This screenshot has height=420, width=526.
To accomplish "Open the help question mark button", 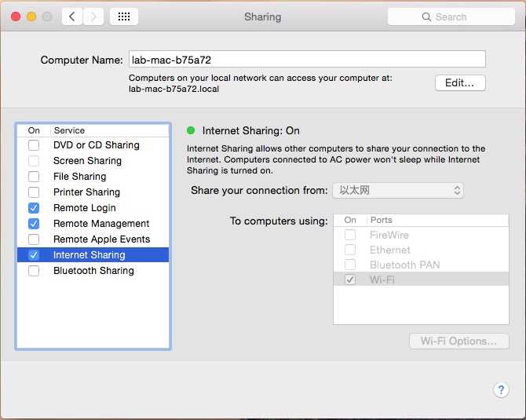I will [501, 390].
